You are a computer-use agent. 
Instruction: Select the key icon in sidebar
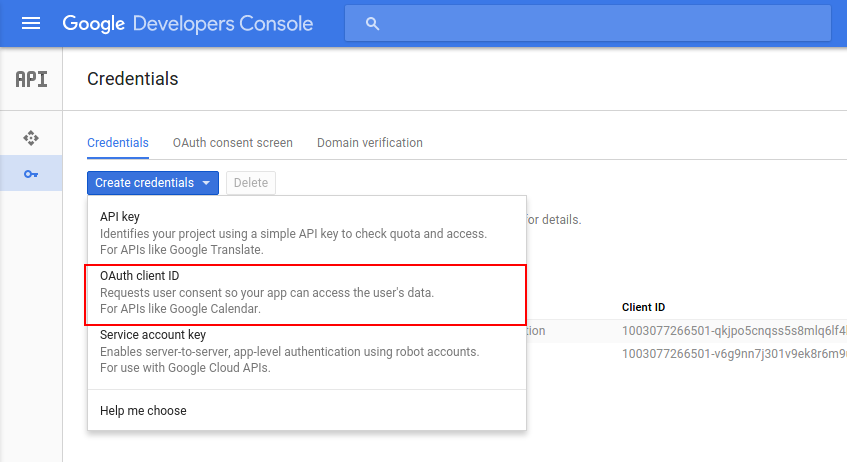tap(31, 174)
